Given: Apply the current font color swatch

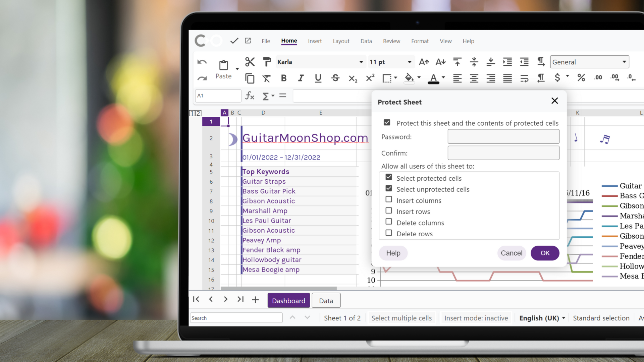Looking at the screenshot, I should 434,78.
